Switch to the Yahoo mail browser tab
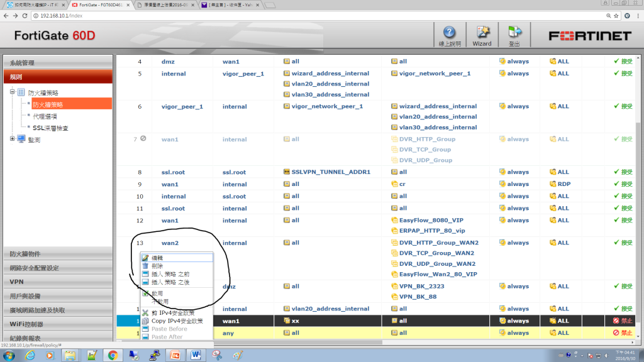The height and width of the screenshot is (362, 644). 230,5
